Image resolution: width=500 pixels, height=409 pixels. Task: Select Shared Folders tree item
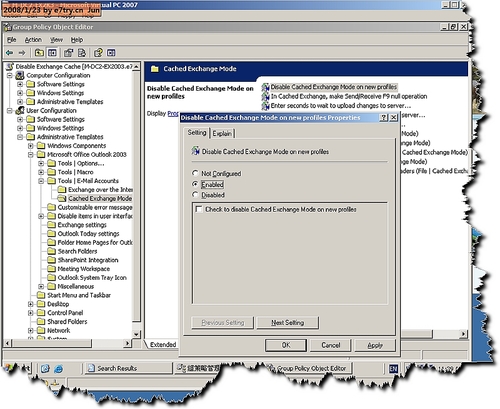coord(67,321)
